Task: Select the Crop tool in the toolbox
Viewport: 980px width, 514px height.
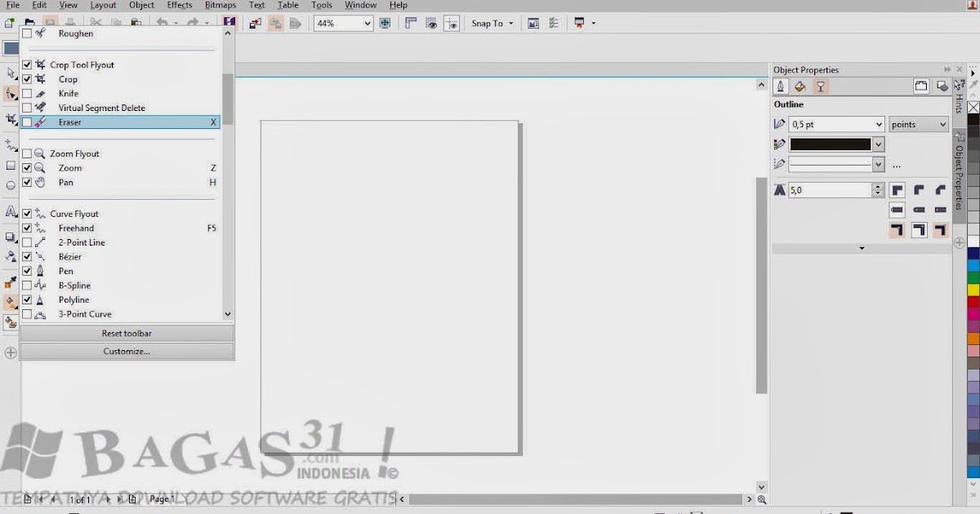Action: pos(11,120)
